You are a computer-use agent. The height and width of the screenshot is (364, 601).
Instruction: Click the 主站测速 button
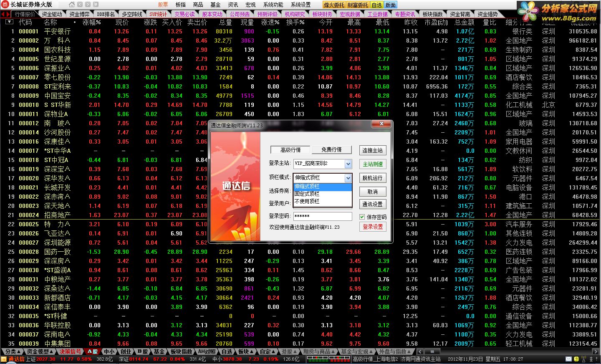373,164
